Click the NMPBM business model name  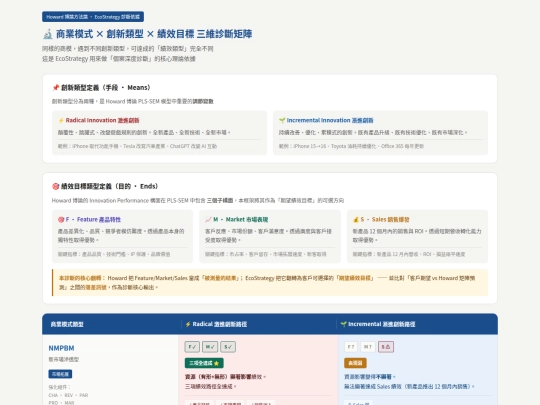click(x=61, y=348)
